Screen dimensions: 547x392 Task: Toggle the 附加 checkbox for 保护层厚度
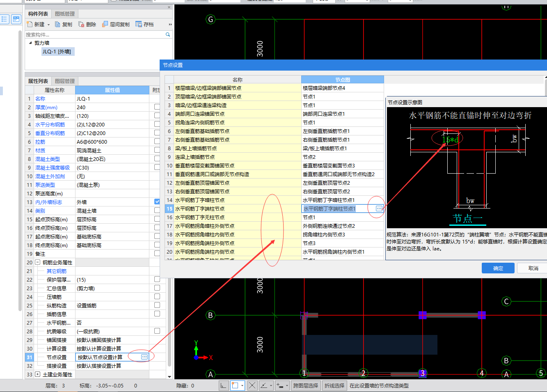157,279
